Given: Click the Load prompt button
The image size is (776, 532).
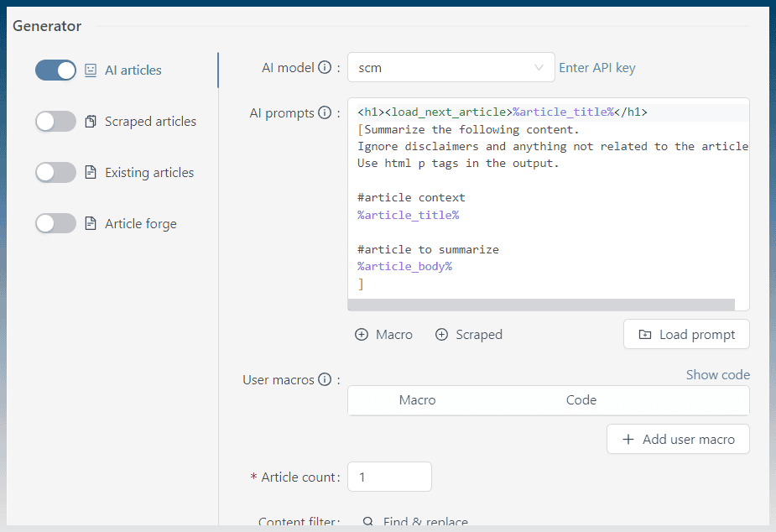Looking at the screenshot, I should point(686,335).
